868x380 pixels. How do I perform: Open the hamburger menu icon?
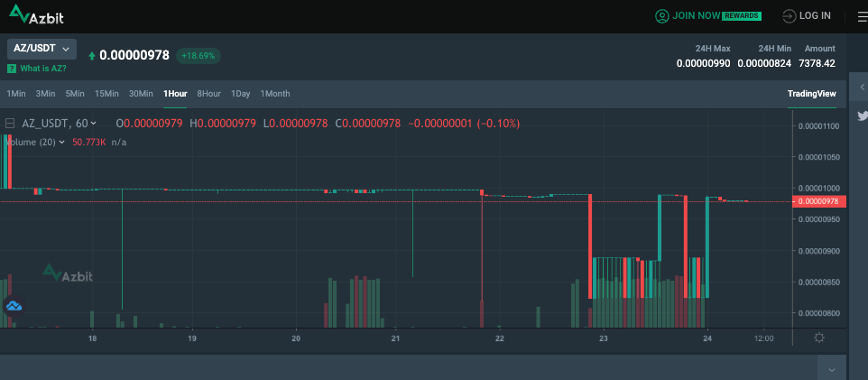tap(862, 16)
